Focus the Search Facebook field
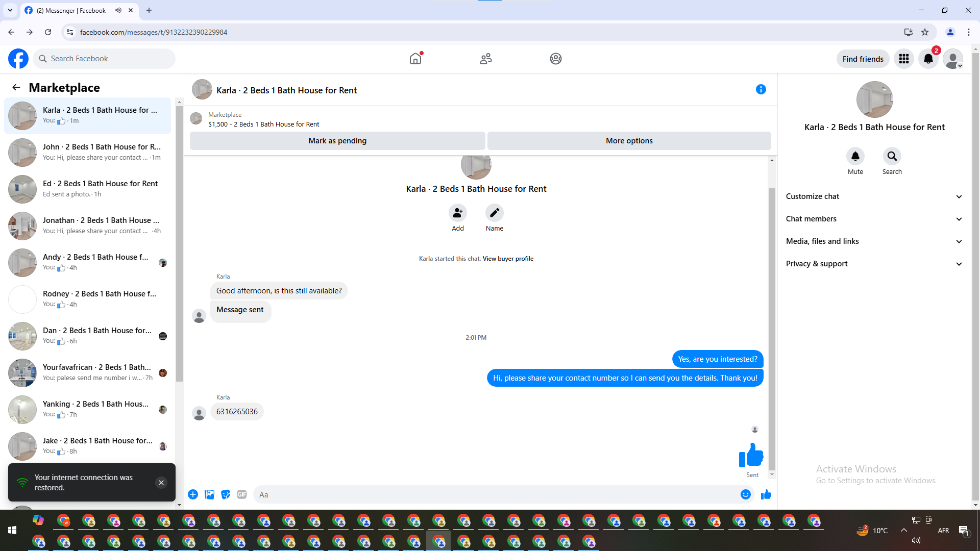Viewport: 980px width, 551px height. pyautogui.click(x=105, y=59)
